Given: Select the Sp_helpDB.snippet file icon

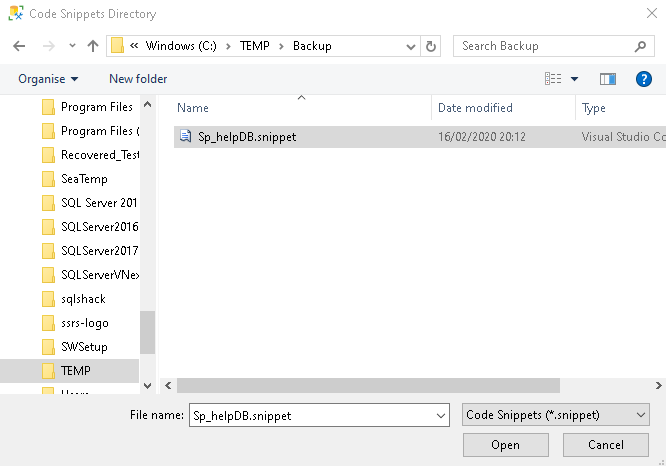Looking at the screenshot, I should (x=185, y=137).
